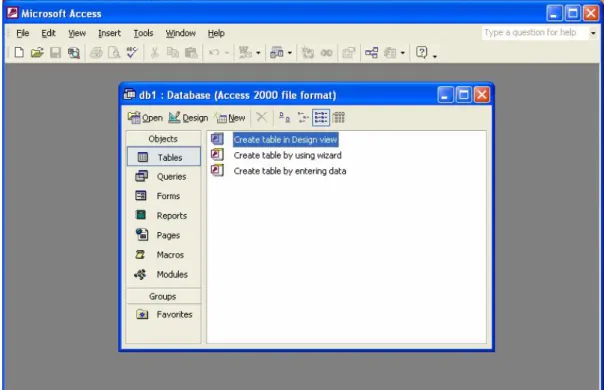Switch to Small Icons view
Image resolution: width=604 pixels, height=390 pixels.
(x=303, y=117)
